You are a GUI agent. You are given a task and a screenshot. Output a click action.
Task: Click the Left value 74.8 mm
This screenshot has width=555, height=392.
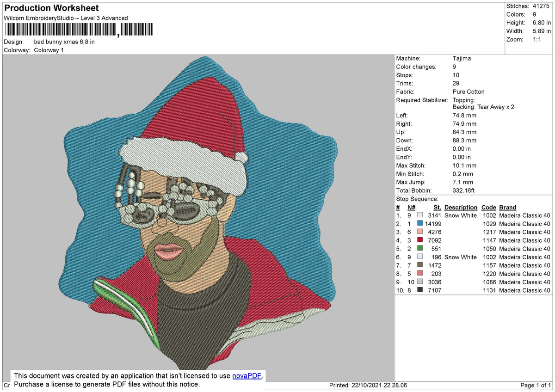coord(464,116)
